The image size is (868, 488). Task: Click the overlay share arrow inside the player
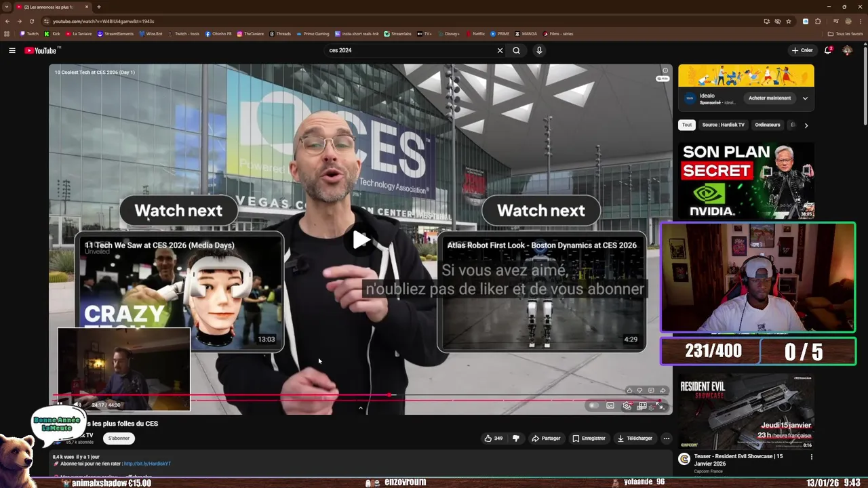click(x=663, y=390)
